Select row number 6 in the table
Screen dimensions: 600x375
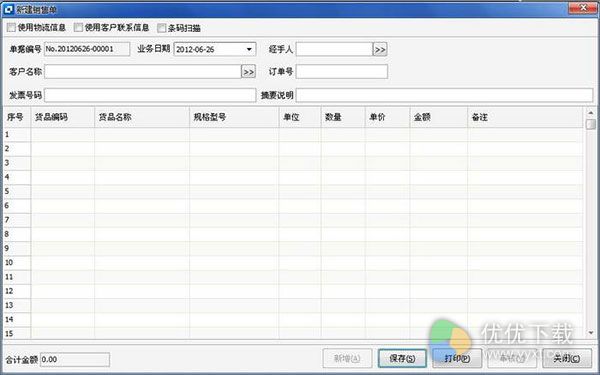(x=17, y=205)
